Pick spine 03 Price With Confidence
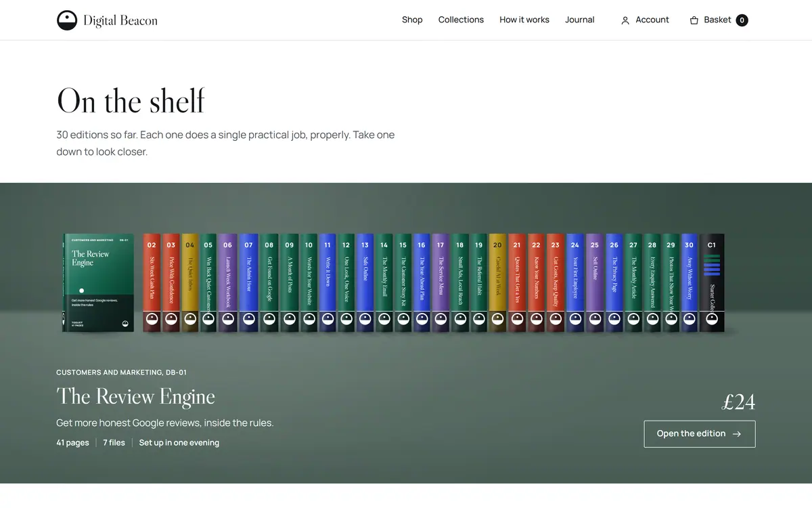 171,283
